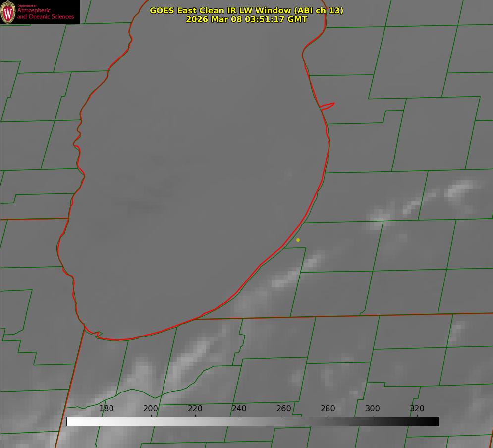The height and width of the screenshot is (448, 493).
Task: Click the 180 label on the colorbar
Action: coord(107,409)
